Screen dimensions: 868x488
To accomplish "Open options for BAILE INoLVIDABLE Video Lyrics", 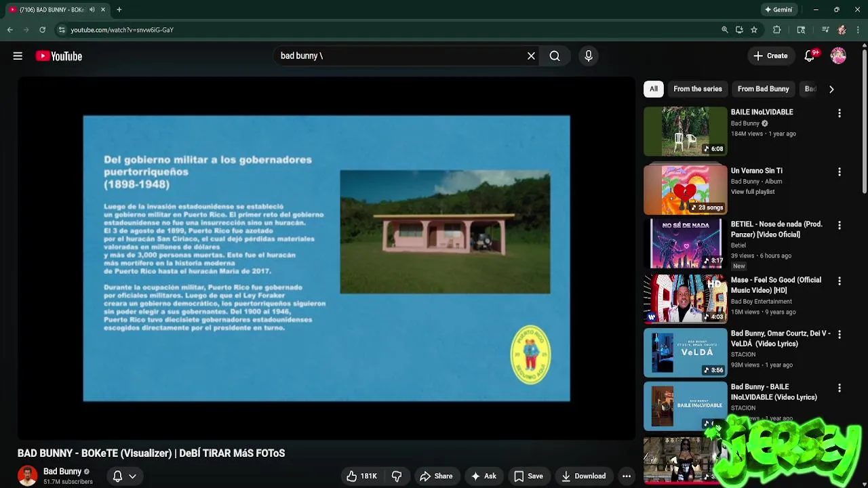I will tap(840, 388).
